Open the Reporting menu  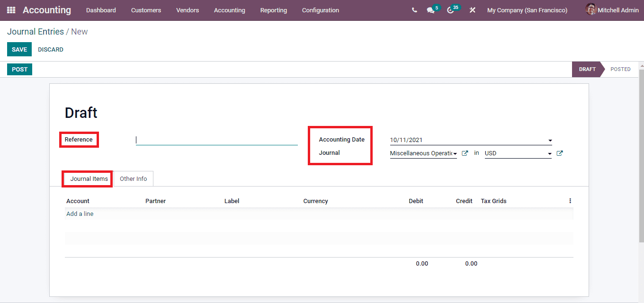point(273,10)
